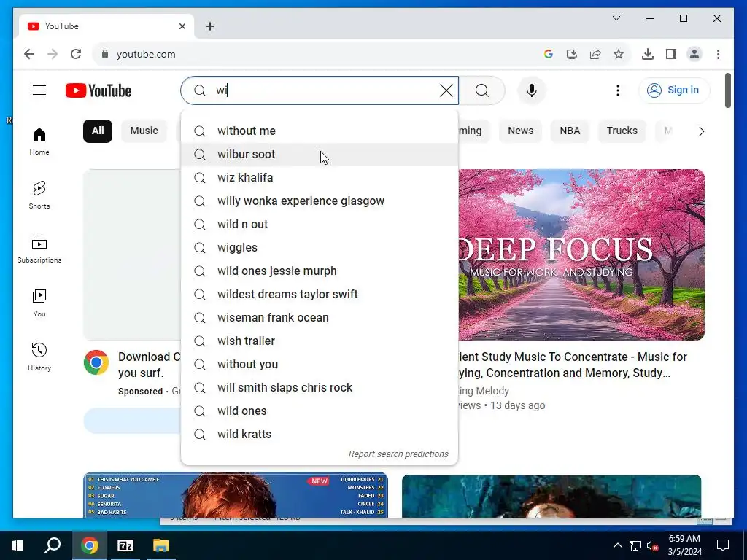Choose 'will smith slaps chris rock' suggestion
The height and width of the screenshot is (560, 747).
click(320, 388)
